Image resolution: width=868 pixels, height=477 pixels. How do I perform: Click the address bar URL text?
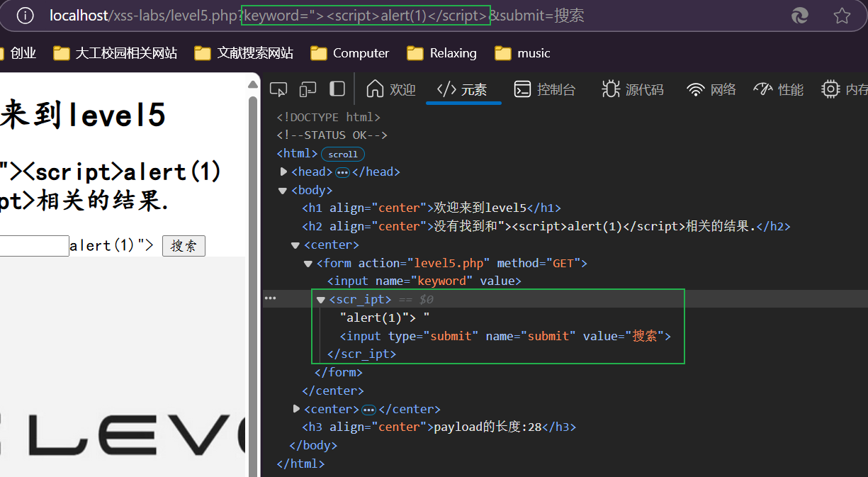317,16
